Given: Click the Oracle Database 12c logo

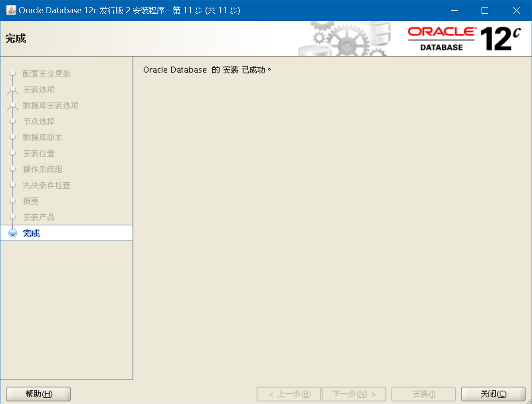Looking at the screenshot, I should pyautogui.click(x=464, y=39).
